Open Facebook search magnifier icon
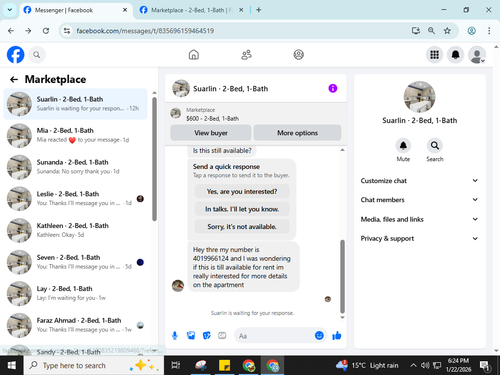Viewport: 500px width, 375px height. click(x=37, y=55)
